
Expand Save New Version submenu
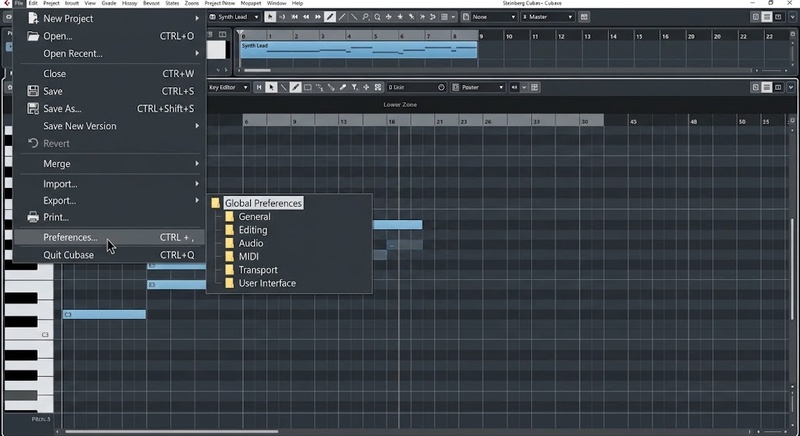tap(110, 126)
